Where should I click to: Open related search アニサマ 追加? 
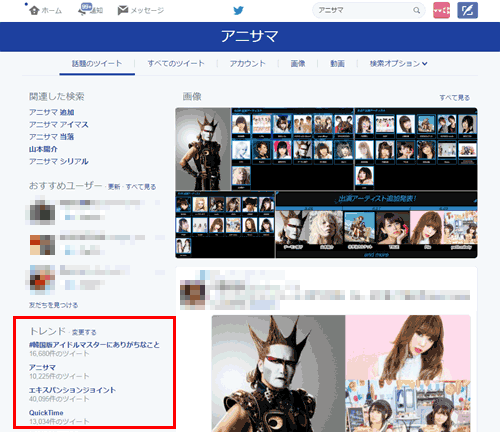click(52, 112)
